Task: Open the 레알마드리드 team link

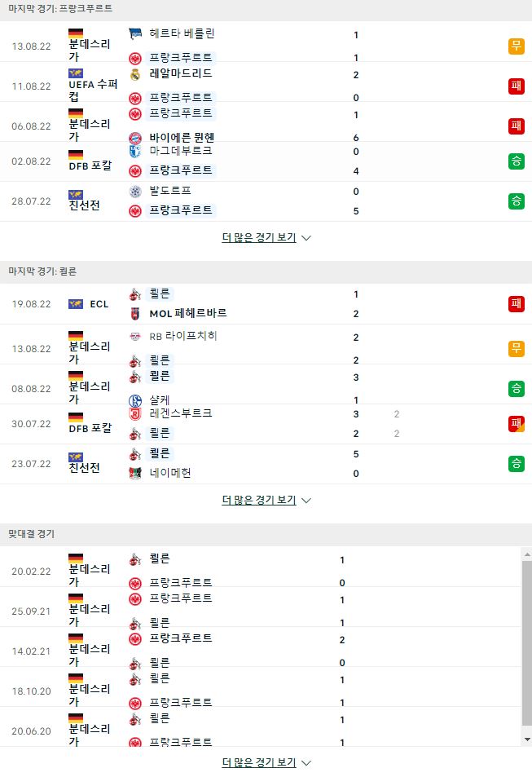Action: (181, 73)
